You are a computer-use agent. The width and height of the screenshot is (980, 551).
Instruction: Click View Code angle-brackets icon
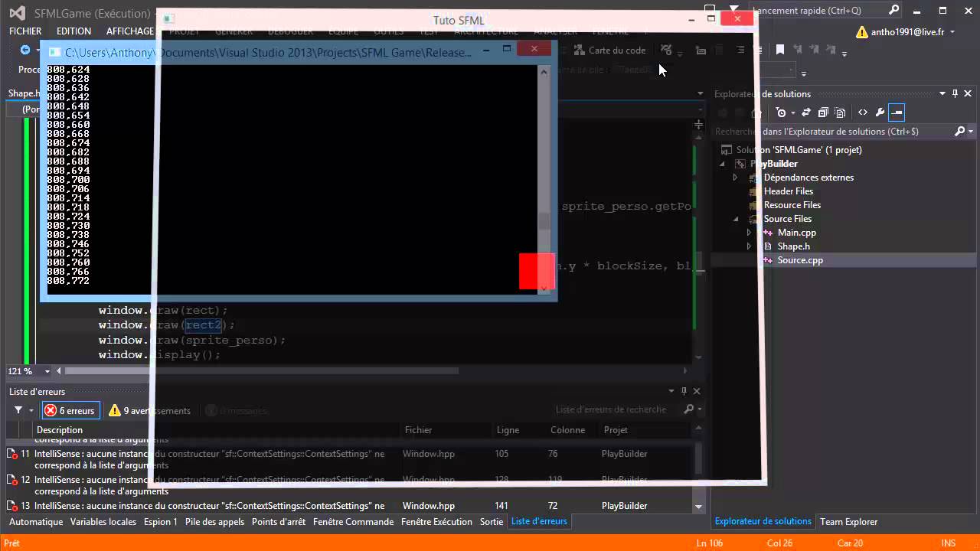[863, 112]
